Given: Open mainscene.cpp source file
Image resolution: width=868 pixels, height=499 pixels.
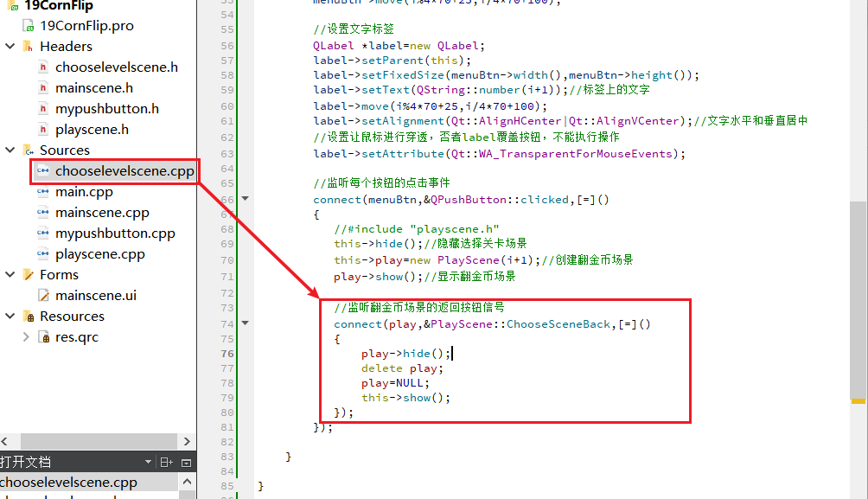Looking at the screenshot, I should (x=102, y=212).
